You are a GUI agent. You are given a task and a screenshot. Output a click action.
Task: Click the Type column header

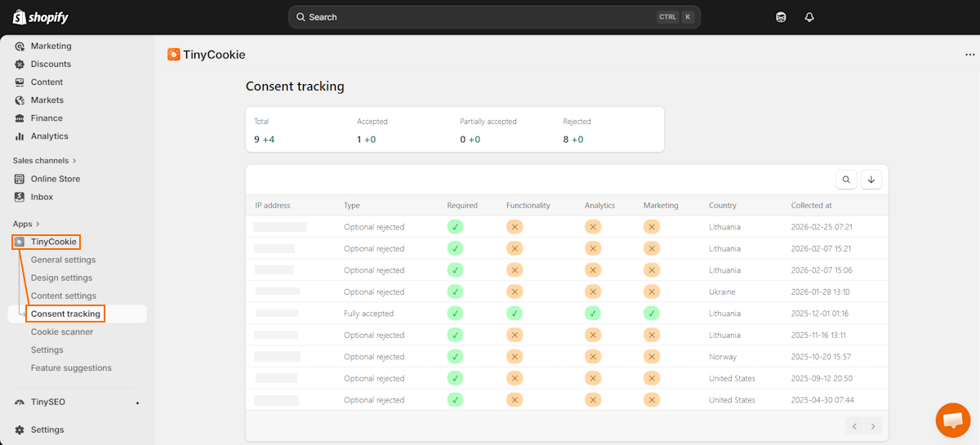click(352, 206)
